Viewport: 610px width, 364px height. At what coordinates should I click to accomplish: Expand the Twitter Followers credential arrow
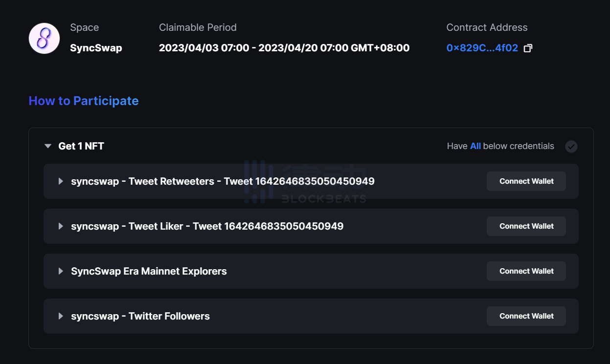[x=61, y=316]
